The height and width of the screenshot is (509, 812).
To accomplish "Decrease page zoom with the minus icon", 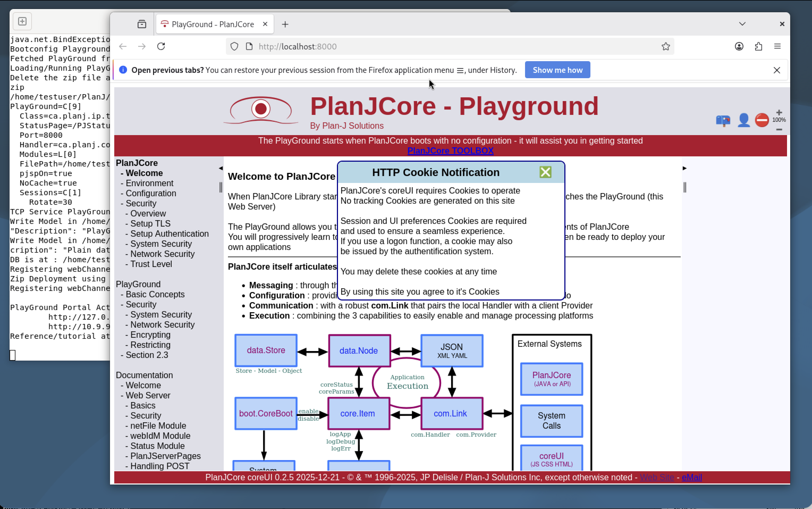I will 779,130.
